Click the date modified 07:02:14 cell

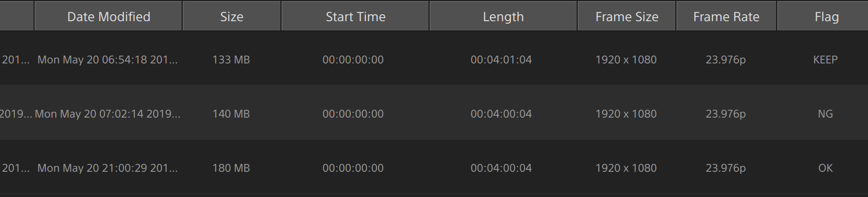click(x=108, y=114)
